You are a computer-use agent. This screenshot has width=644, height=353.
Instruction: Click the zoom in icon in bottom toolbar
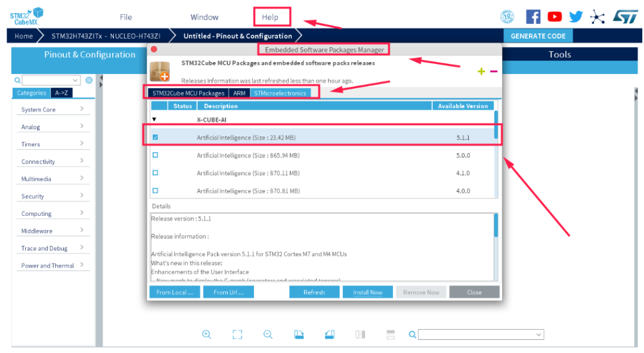206,335
